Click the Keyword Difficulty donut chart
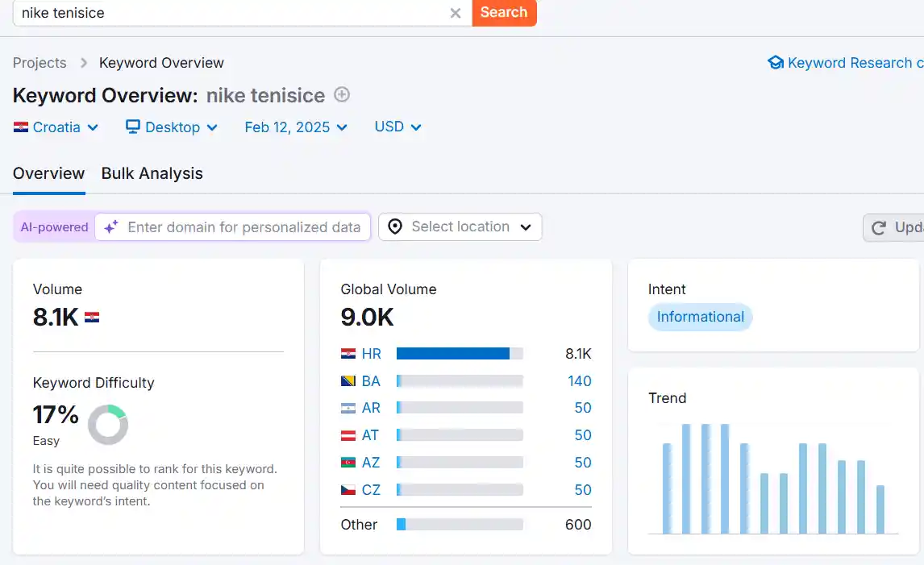Image resolution: width=924 pixels, height=565 pixels. pos(107,424)
